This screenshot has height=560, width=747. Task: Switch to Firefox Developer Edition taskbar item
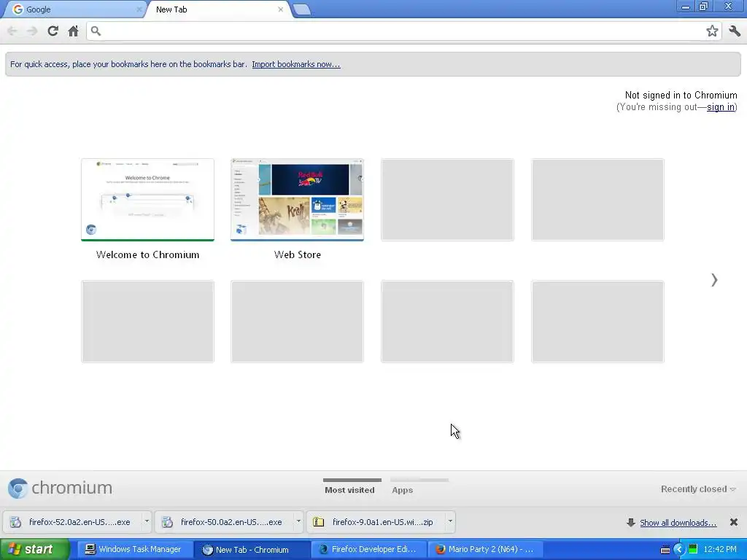click(x=368, y=550)
